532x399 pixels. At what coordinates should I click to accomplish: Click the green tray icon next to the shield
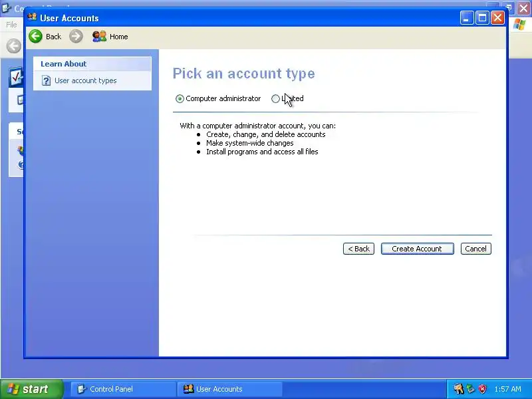click(471, 389)
